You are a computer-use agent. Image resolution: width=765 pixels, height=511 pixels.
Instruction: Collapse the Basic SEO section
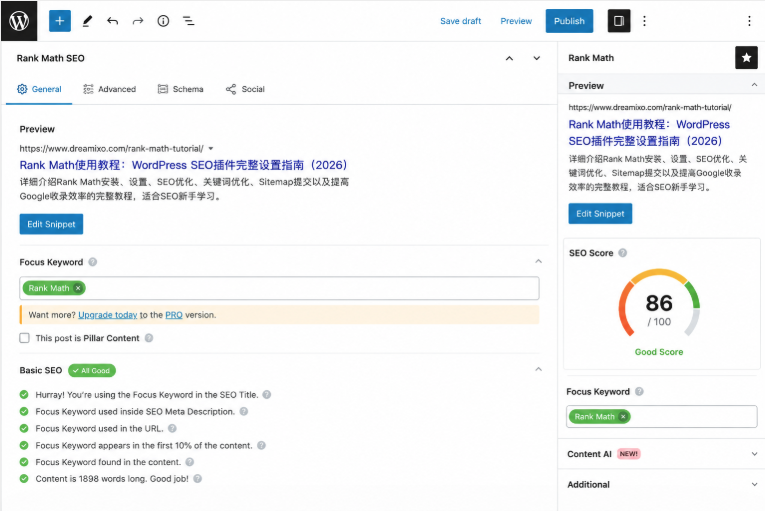(x=538, y=369)
